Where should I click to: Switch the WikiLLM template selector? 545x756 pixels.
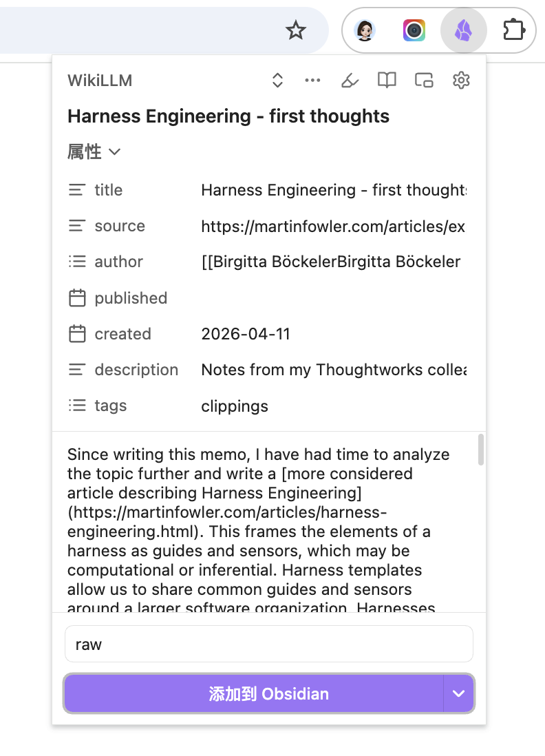pos(277,81)
